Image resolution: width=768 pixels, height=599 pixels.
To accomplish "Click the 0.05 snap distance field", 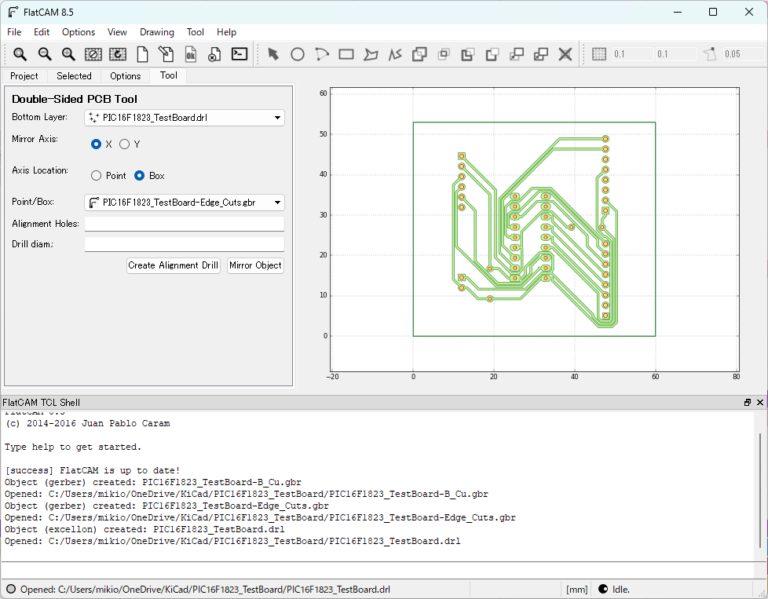I will pos(742,54).
